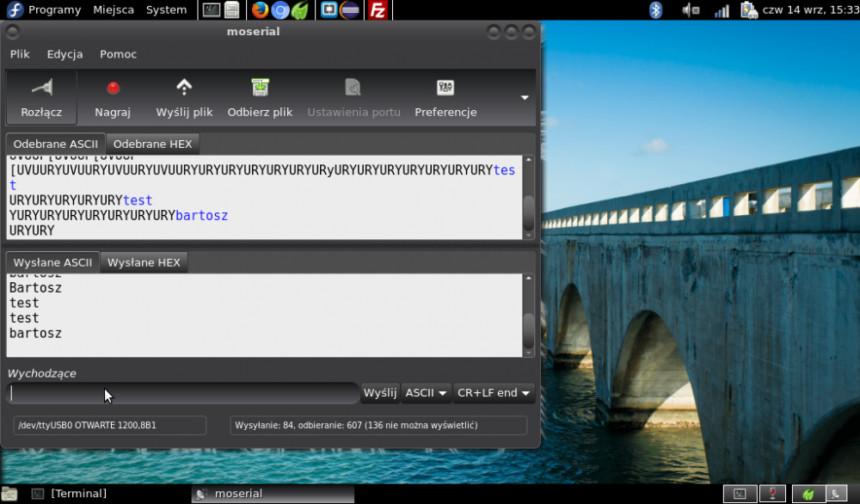Launch the terminal from top panel icon
Image resolution: width=860 pixels, height=504 pixels.
[x=212, y=9]
